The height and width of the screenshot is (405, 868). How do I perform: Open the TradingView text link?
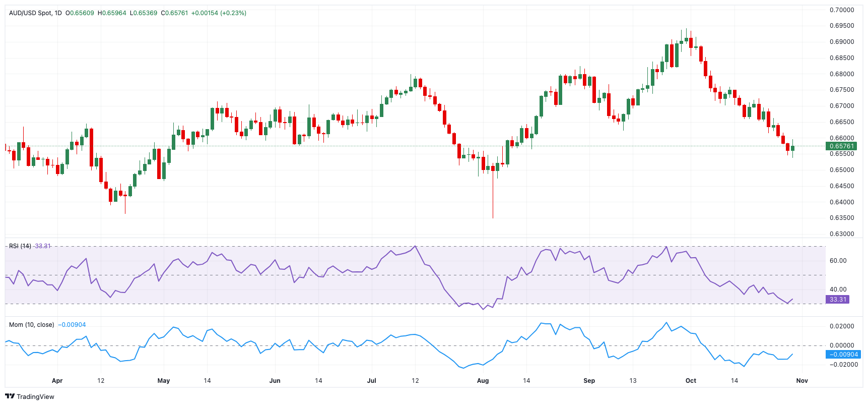coord(35,397)
